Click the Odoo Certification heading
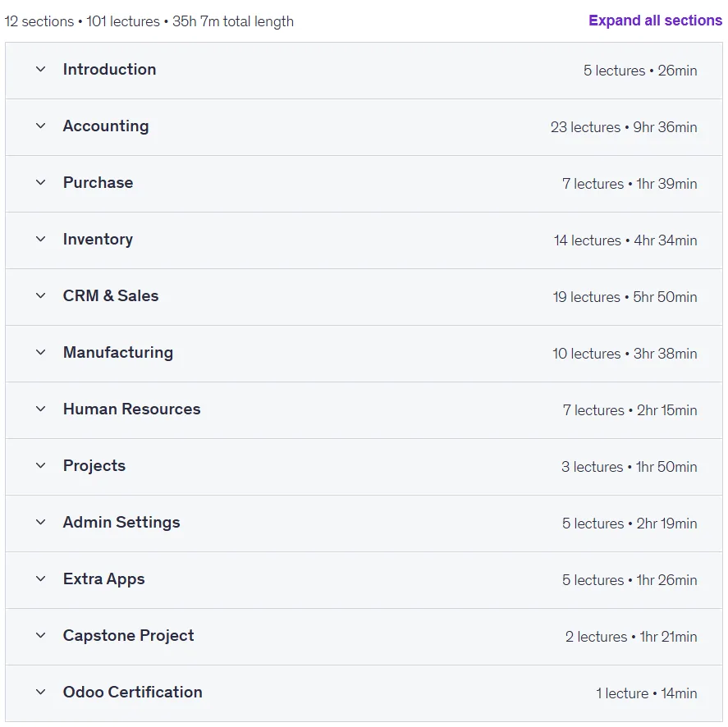Image resolution: width=728 pixels, height=727 pixels. [x=133, y=693]
